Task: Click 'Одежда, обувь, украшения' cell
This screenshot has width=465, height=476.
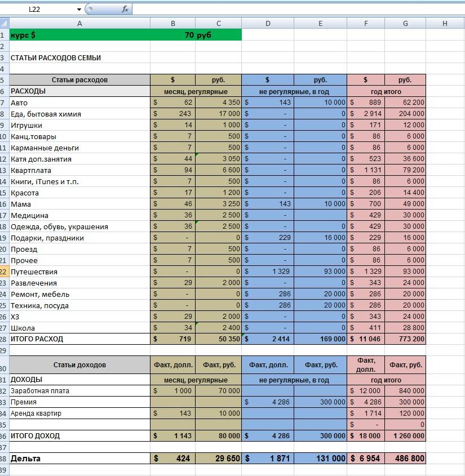Action: point(79,226)
